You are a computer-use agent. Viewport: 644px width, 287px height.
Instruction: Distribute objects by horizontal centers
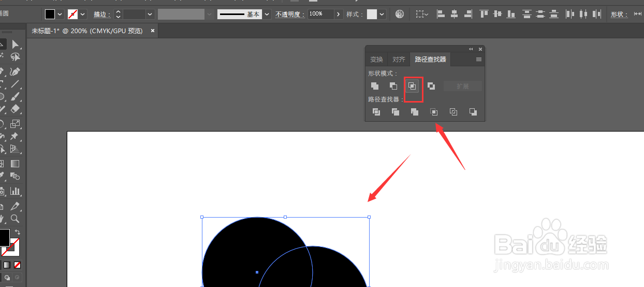click(583, 14)
